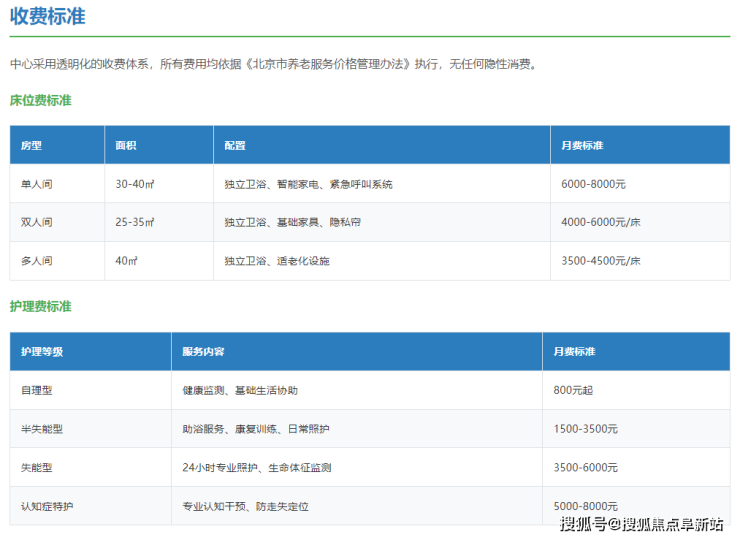Select the 24小时专业照护 service description cell
The image size is (740, 540).
(x=257, y=468)
